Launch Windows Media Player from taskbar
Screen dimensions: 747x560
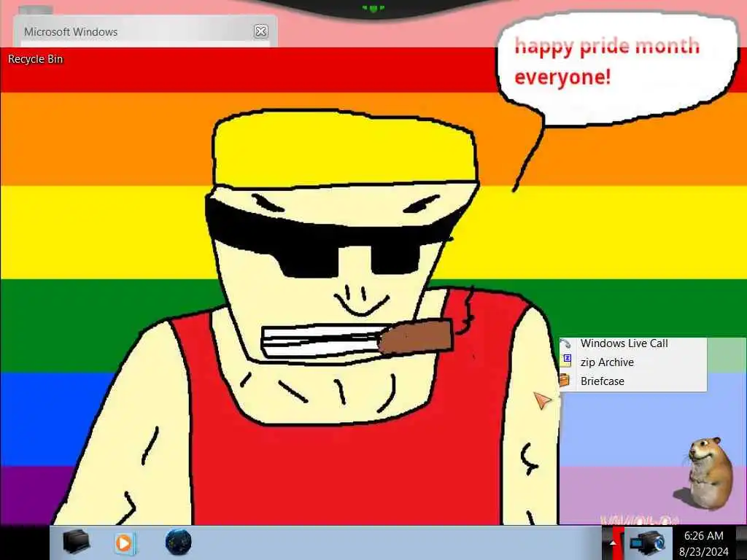125,542
